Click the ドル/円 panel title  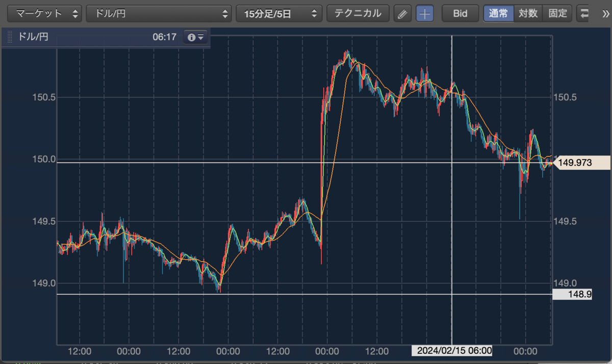[x=33, y=37]
